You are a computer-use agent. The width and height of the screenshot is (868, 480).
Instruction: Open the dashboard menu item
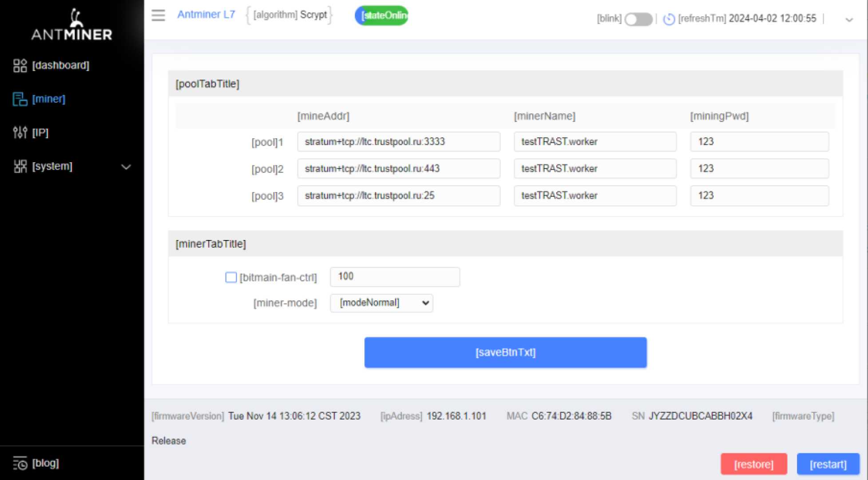pyautogui.click(x=61, y=65)
